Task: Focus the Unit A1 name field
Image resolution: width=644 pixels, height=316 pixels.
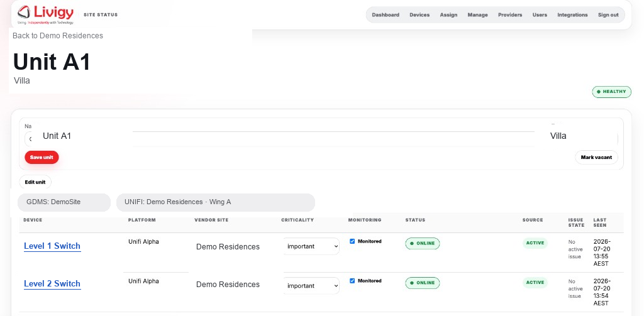Action: [280, 139]
